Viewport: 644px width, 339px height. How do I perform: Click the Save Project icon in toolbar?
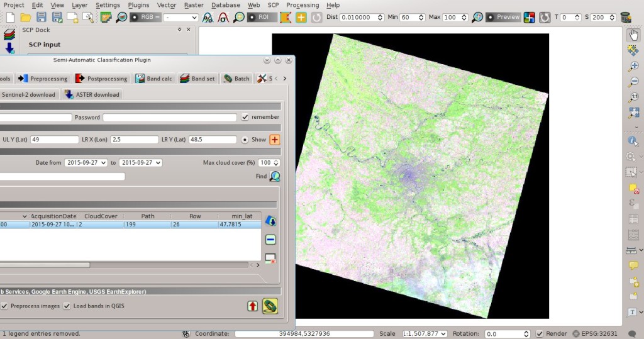click(42, 17)
